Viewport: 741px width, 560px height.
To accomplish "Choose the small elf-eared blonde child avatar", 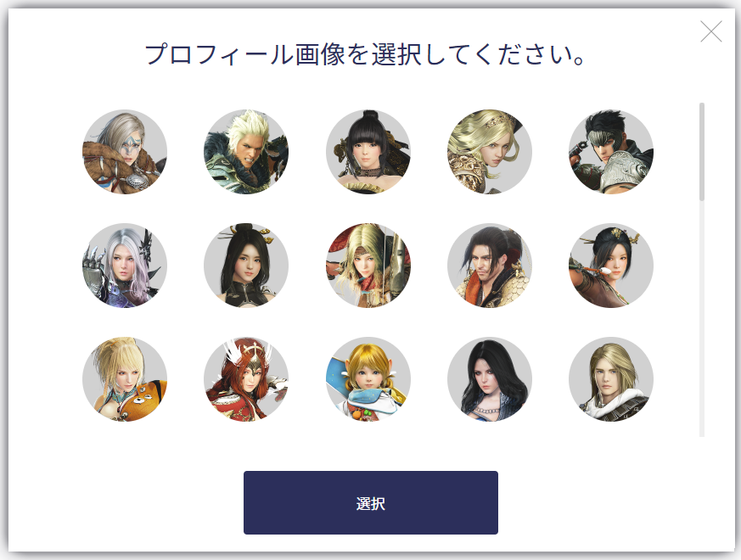I will pos(368,378).
